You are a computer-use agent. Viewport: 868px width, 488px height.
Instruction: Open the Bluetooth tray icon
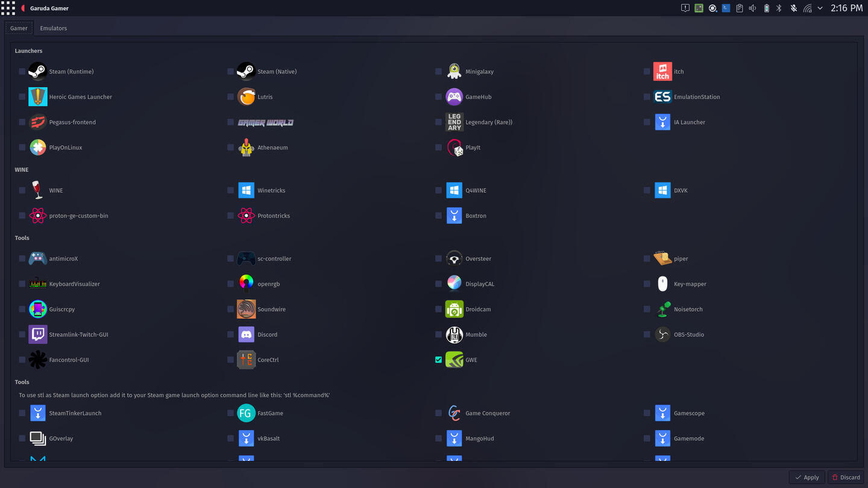click(x=779, y=8)
